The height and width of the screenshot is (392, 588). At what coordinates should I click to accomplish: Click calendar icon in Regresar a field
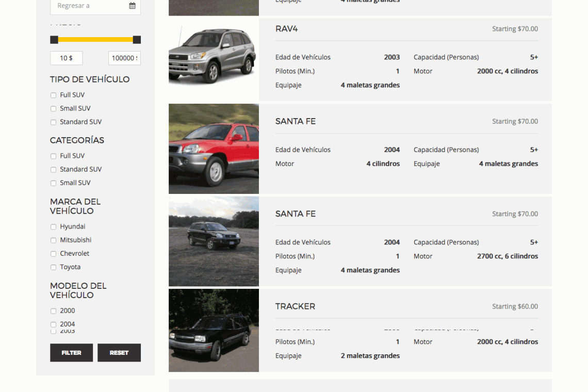tap(133, 6)
